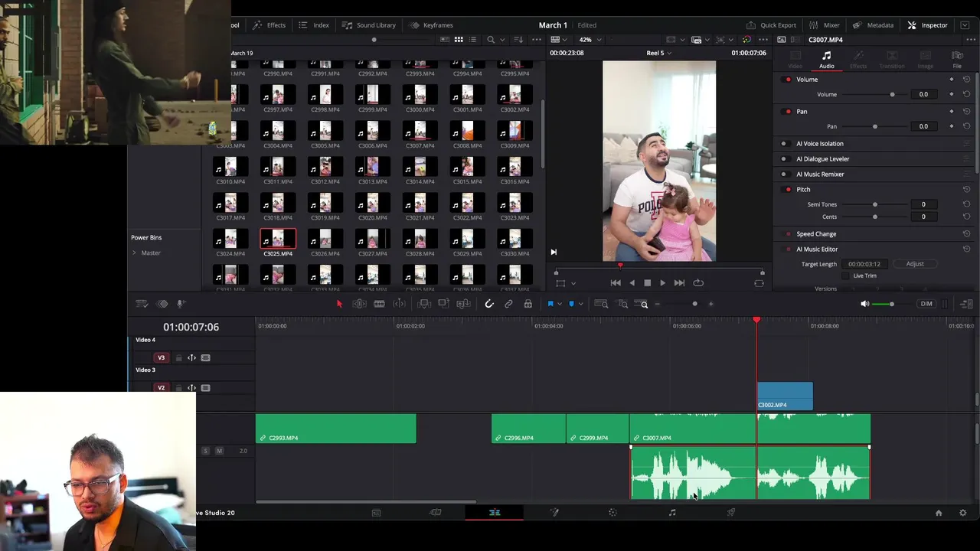Click the timeline zoom out minus
980x551 pixels.
[x=657, y=304]
